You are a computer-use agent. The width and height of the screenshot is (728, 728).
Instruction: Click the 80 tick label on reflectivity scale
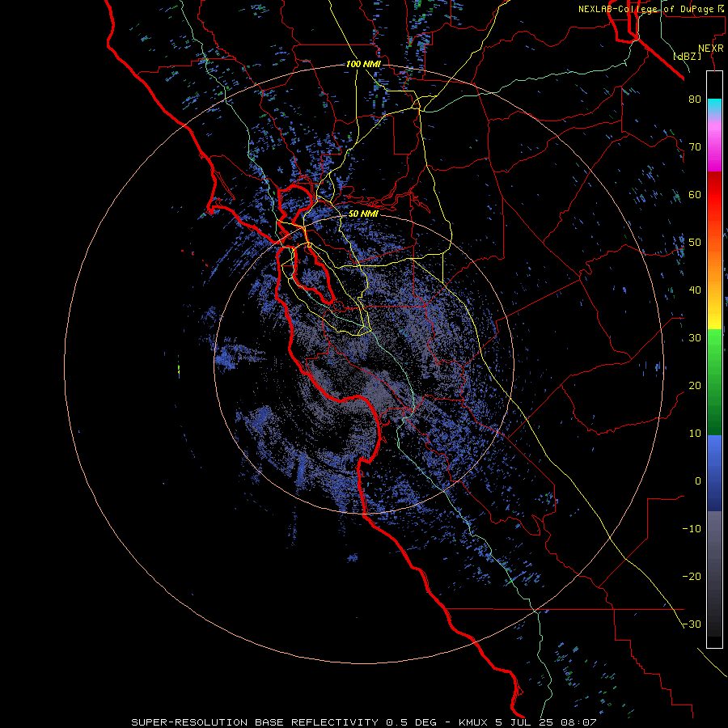pos(695,99)
